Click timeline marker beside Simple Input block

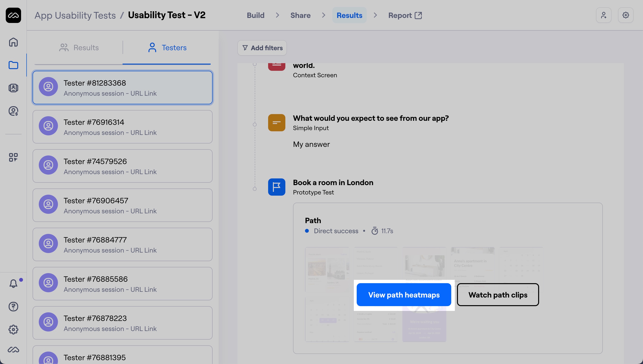click(255, 125)
